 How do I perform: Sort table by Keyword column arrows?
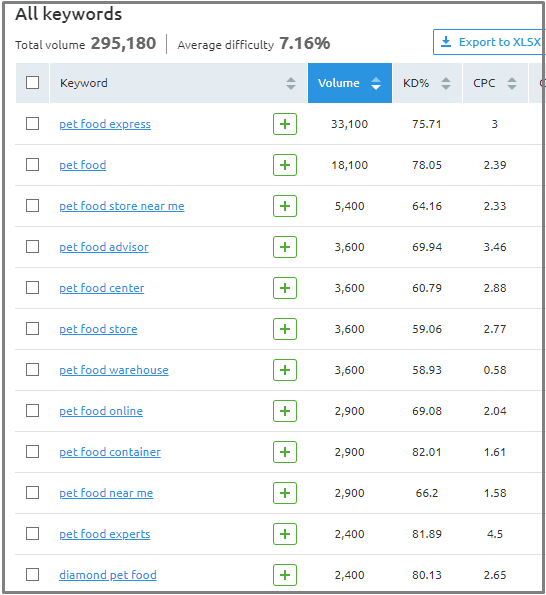point(291,83)
